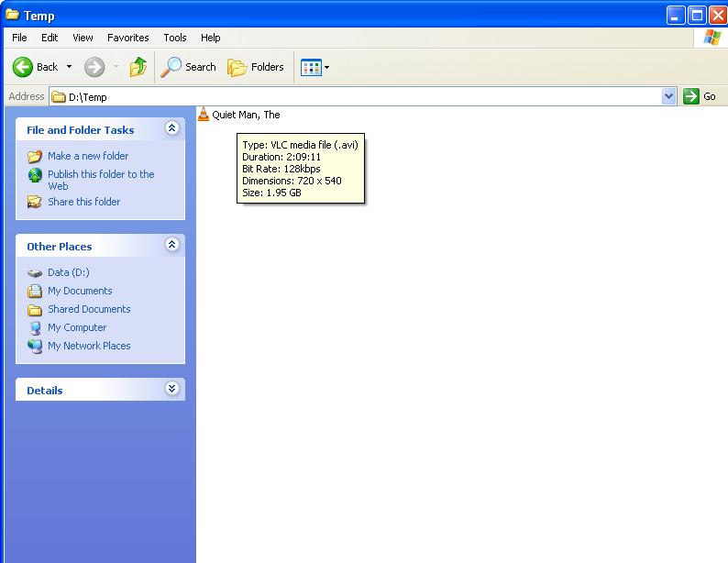Click Share this folder link

click(83, 202)
